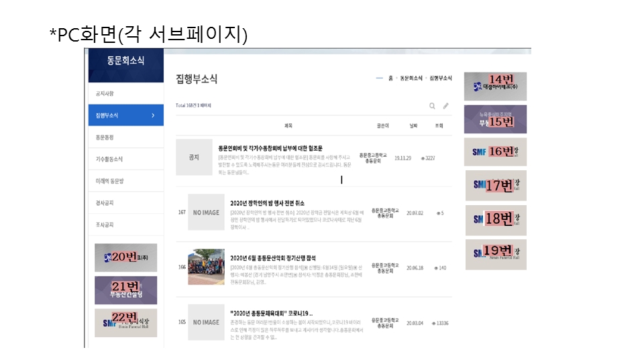Click the banner marked 18번
This screenshot has height=362, width=644.
point(496,221)
